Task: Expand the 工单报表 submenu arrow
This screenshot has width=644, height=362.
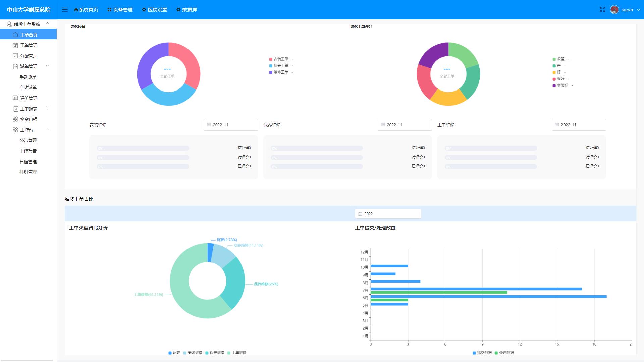Action: (47, 108)
